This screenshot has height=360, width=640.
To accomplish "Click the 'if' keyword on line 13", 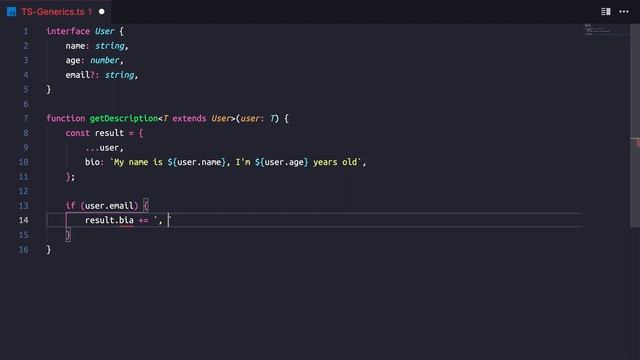I will [71, 206].
